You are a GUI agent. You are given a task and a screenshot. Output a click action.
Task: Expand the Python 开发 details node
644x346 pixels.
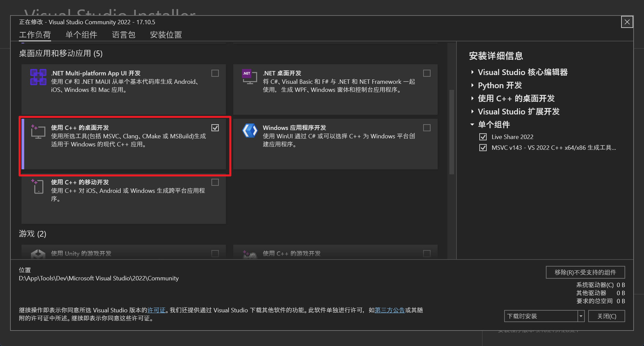pyautogui.click(x=472, y=85)
